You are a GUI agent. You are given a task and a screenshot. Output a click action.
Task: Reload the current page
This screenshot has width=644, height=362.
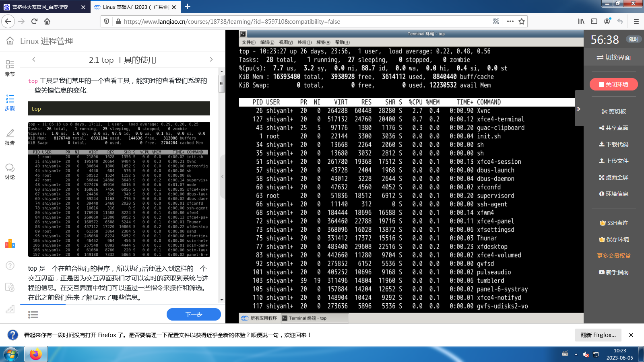coord(34,21)
